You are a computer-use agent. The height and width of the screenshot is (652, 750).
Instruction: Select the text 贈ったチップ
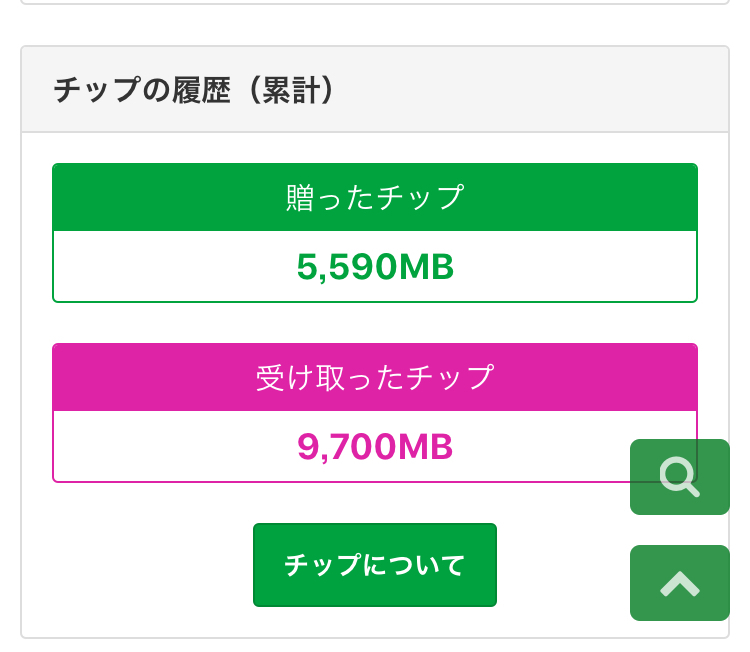pyautogui.click(x=374, y=197)
